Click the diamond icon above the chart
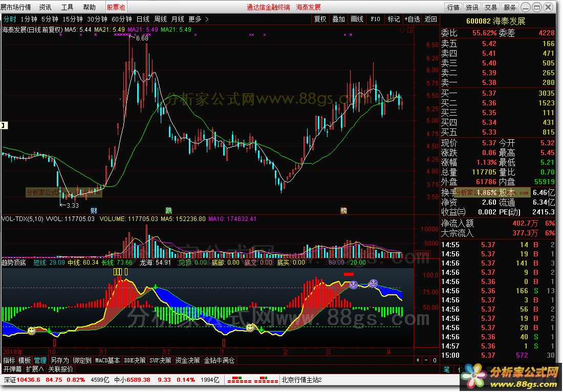Screen dimensions: 563x392 coord(402,30)
